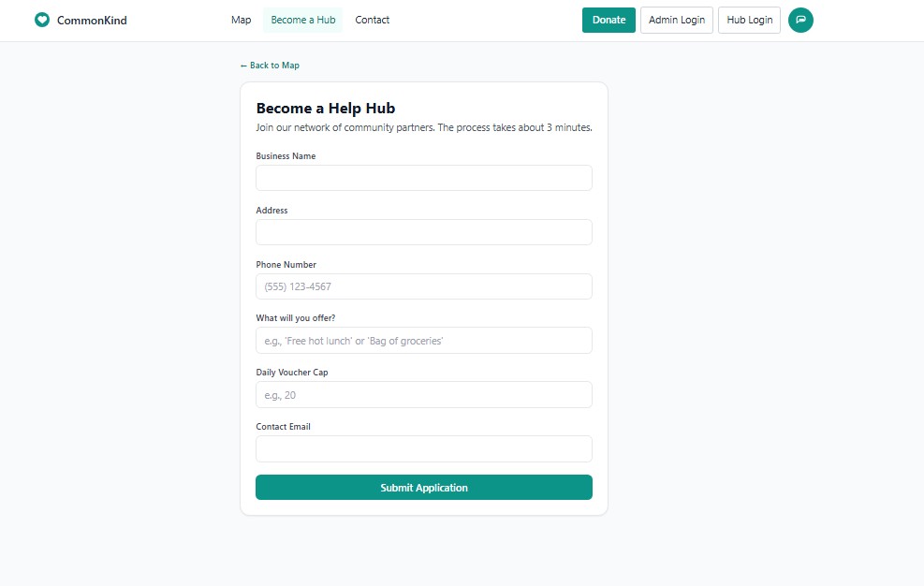924x586 pixels.
Task: Open Admin Login
Action: coord(677,20)
